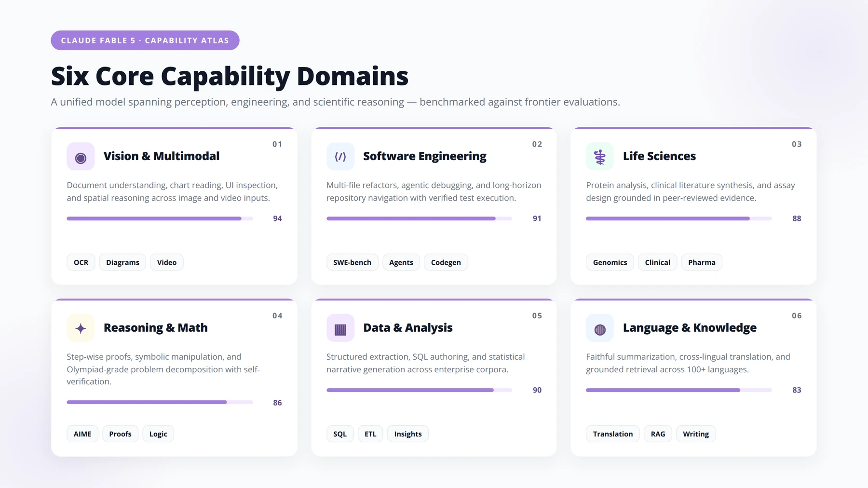This screenshot has height=488, width=868.
Task: Click the Reasoning & Math sparkle icon
Action: pos(81,328)
